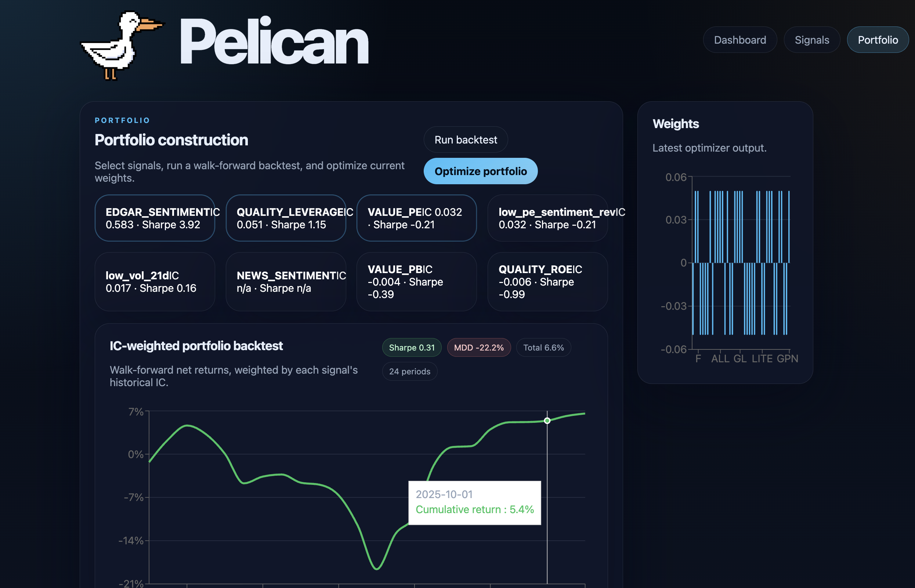Click the Pelican title text
This screenshot has height=588, width=915.
point(274,41)
